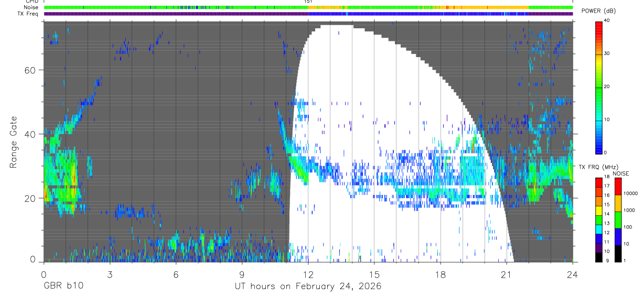This screenshot has width=644, height=297.
Task: Click the 10000 label on the noise scale
Action: [631, 194]
